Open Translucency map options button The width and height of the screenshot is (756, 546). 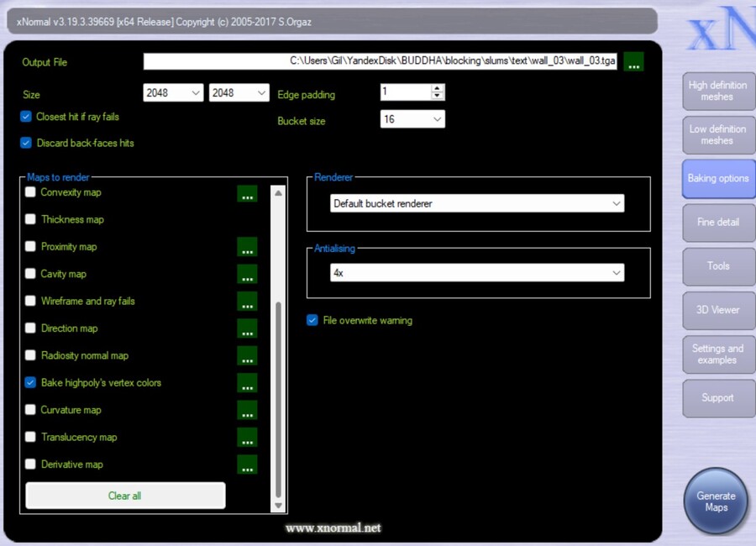coord(247,438)
